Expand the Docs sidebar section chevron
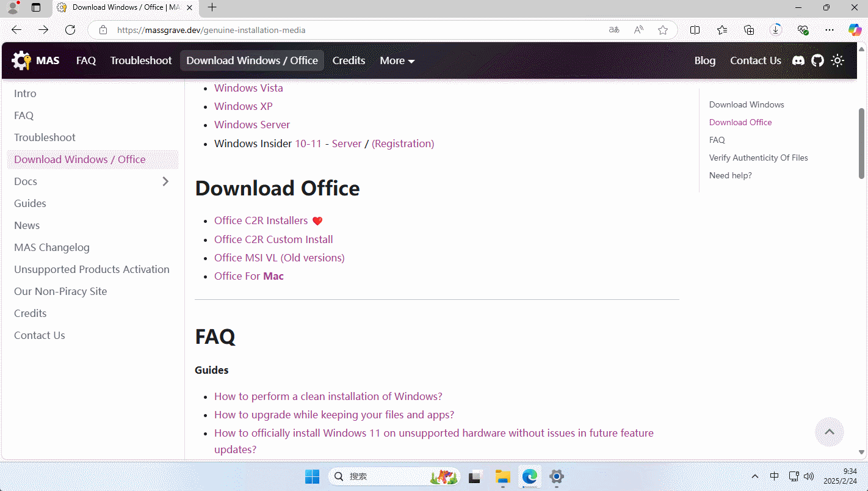This screenshot has width=868, height=491. (x=165, y=181)
